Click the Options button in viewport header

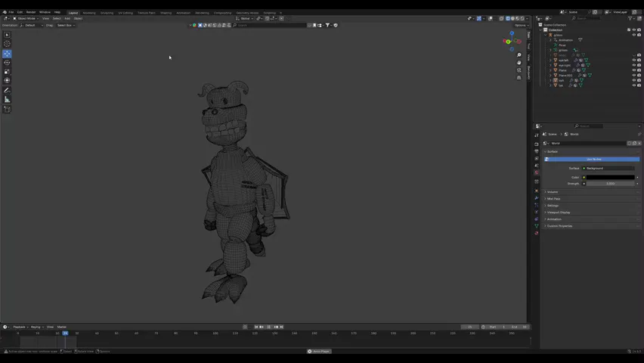(521, 26)
